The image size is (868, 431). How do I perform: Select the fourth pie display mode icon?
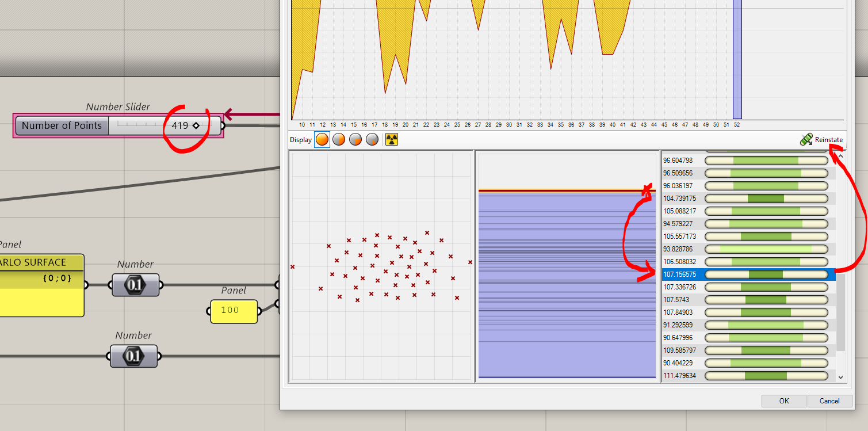(372, 140)
